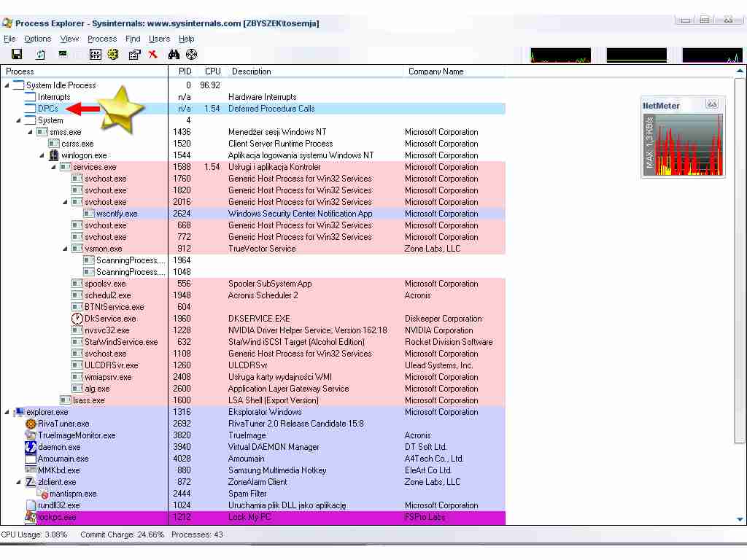This screenshot has height=560, width=747.
Task: Select the spoolsv.exe process
Action: pyautogui.click(x=253, y=284)
